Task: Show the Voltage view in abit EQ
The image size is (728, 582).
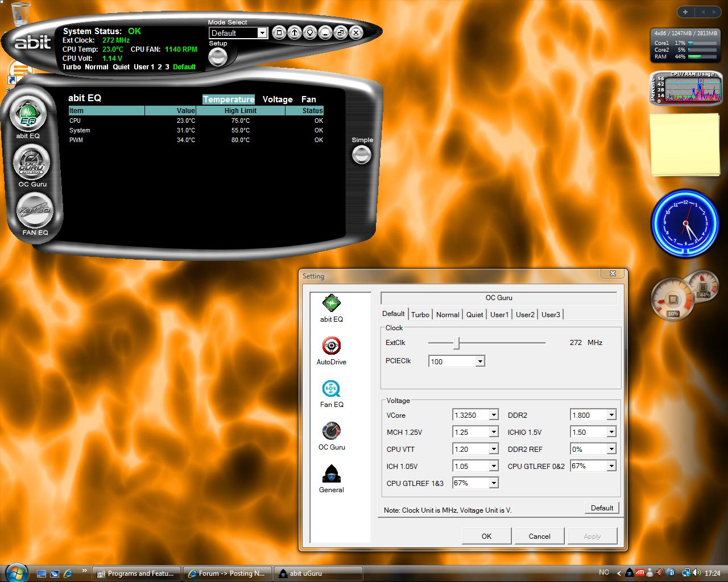Action: [x=278, y=99]
